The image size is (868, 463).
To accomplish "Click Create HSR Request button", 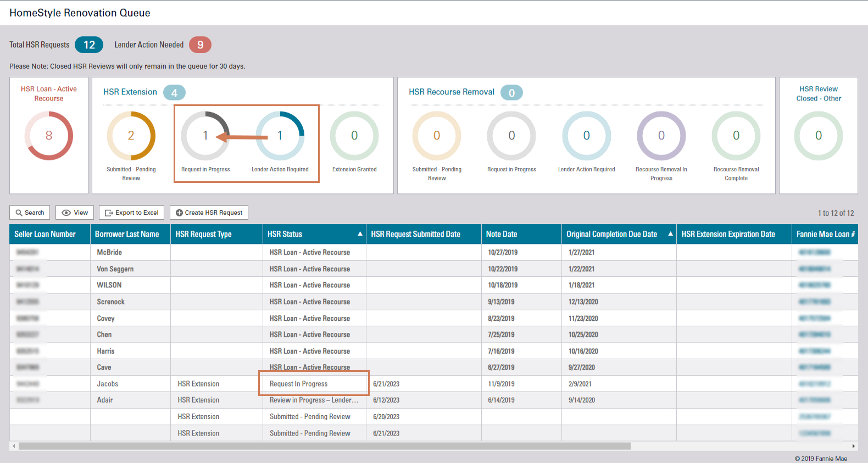I will 209,213.
